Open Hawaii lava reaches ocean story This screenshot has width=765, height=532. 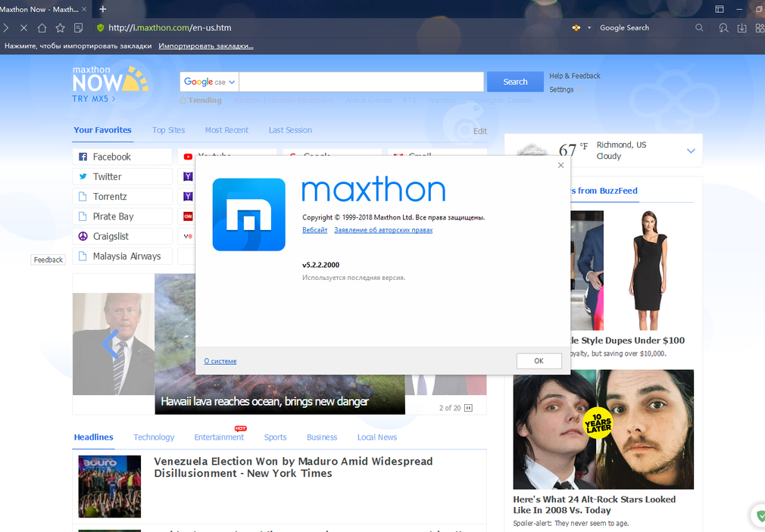pos(265,401)
